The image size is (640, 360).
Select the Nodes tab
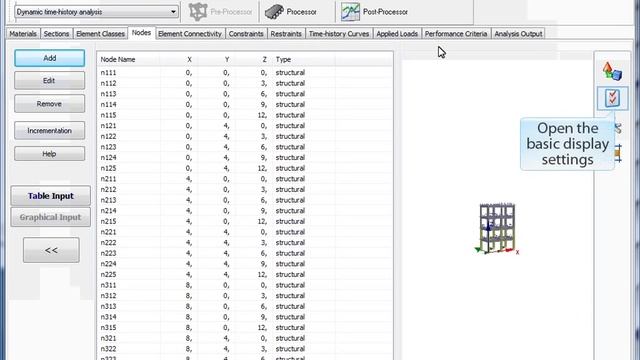point(141,33)
